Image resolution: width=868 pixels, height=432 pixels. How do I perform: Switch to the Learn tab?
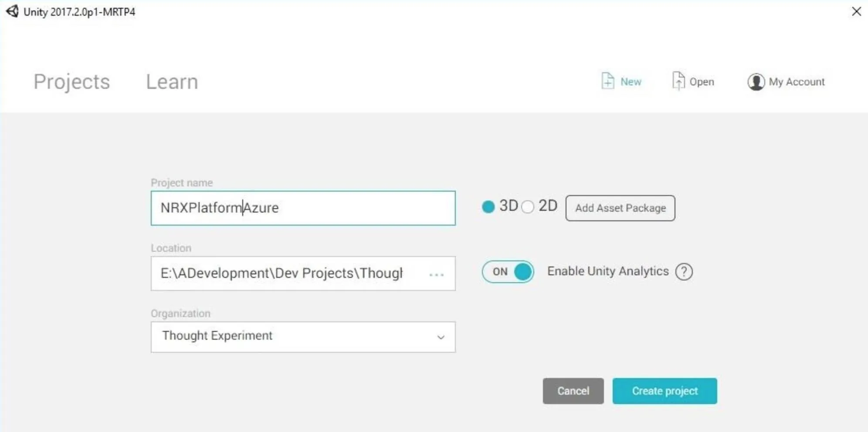(x=172, y=82)
